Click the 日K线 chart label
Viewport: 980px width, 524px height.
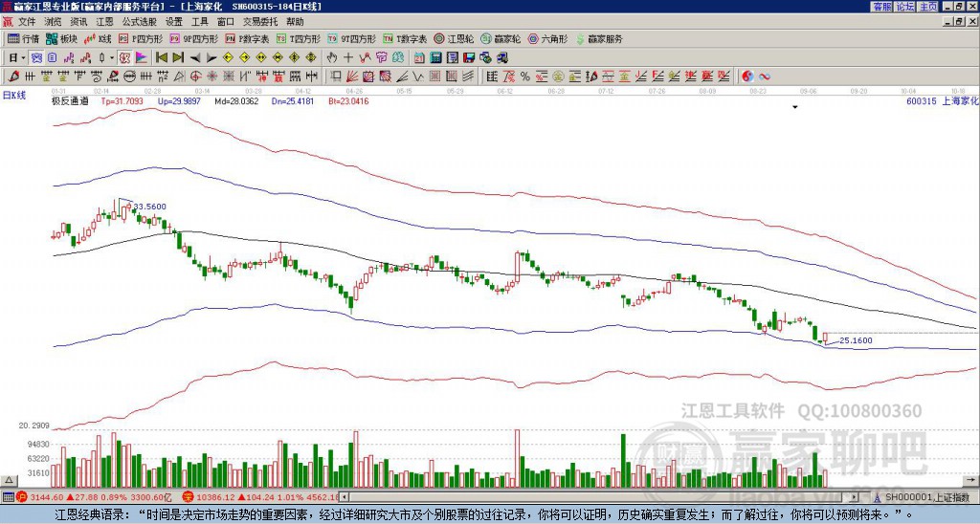pyautogui.click(x=14, y=95)
